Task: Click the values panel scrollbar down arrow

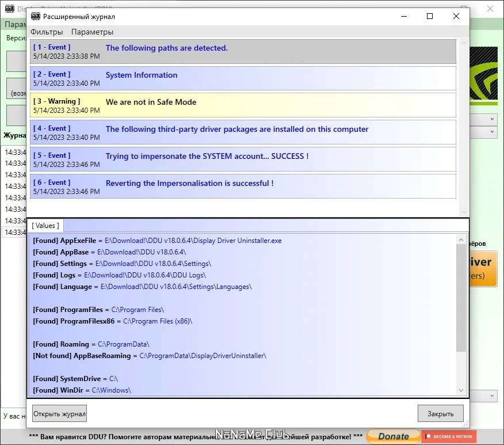Action: pyautogui.click(x=461, y=390)
